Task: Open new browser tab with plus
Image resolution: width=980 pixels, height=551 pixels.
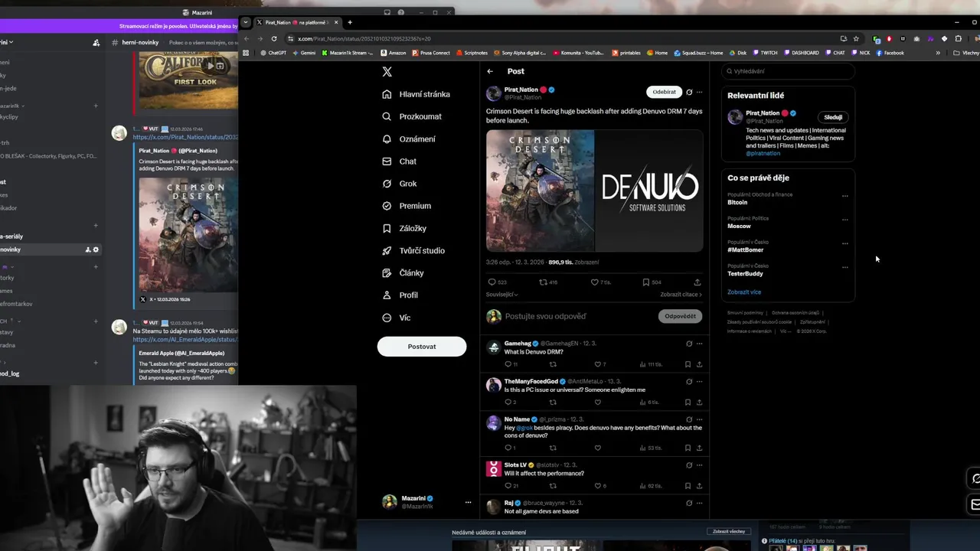Action: click(350, 22)
